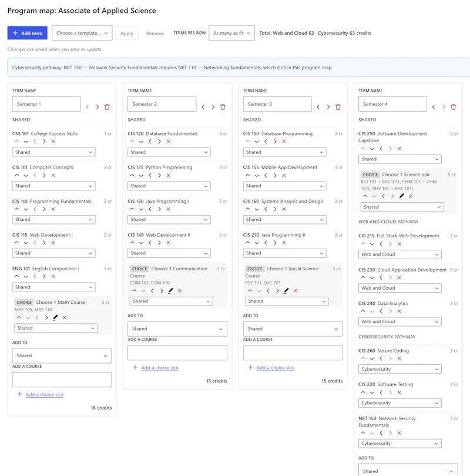
Task: Edit the Choose 1 Science pair slot
Action: (x=401, y=196)
